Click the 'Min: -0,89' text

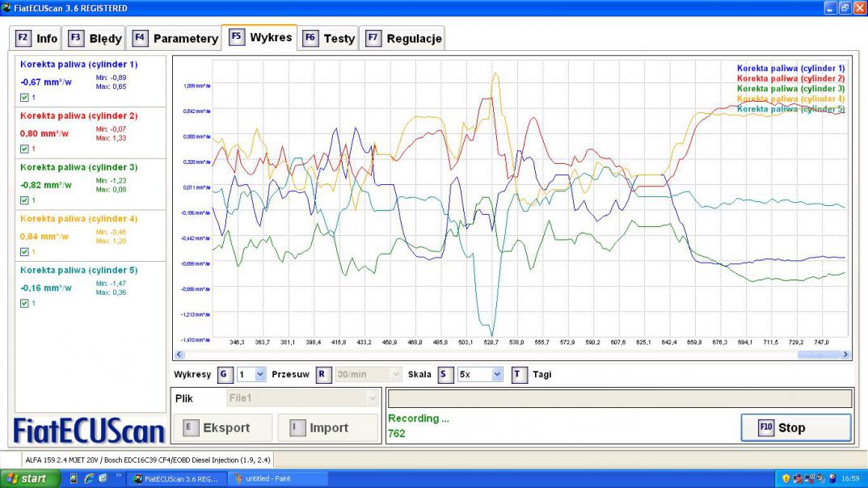pyautogui.click(x=111, y=78)
